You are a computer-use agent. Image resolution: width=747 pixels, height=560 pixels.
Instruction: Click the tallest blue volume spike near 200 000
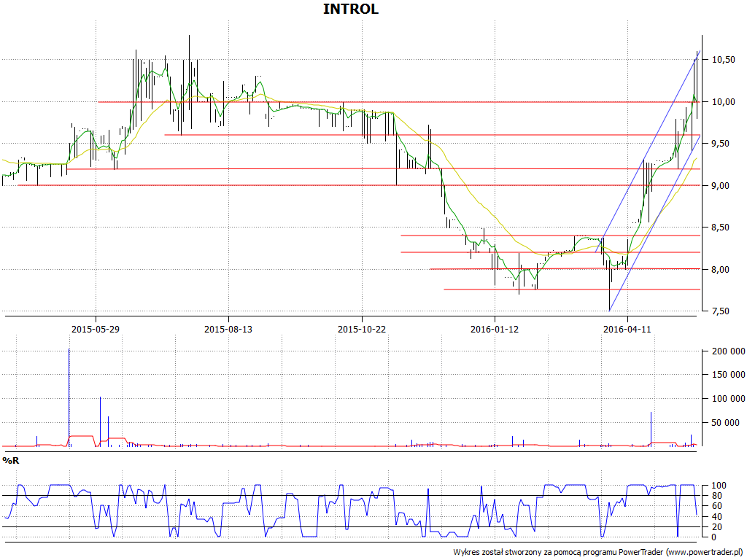pos(69,397)
